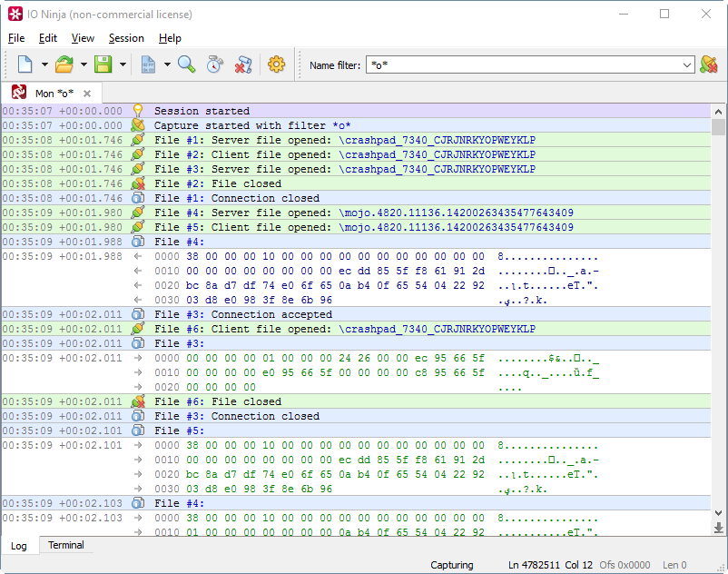Image resolution: width=728 pixels, height=574 pixels.
Task: Click the Open file folder icon
Action: pos(64,64)
